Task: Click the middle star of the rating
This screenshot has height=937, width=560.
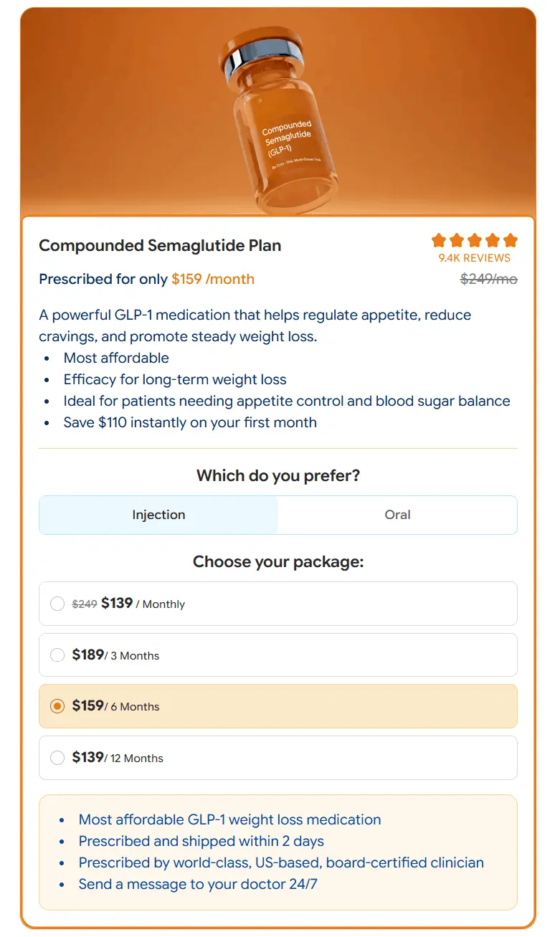Action: coord(475,240)
